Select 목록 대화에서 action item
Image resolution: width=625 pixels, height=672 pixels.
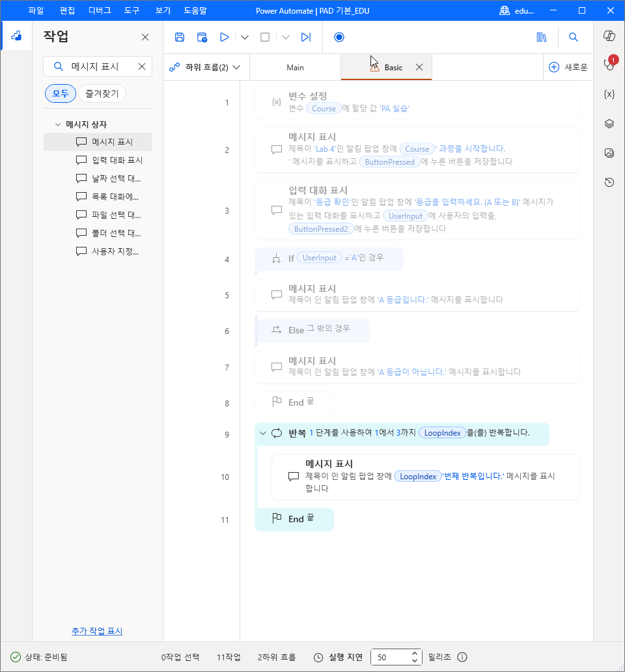(98, 197)
